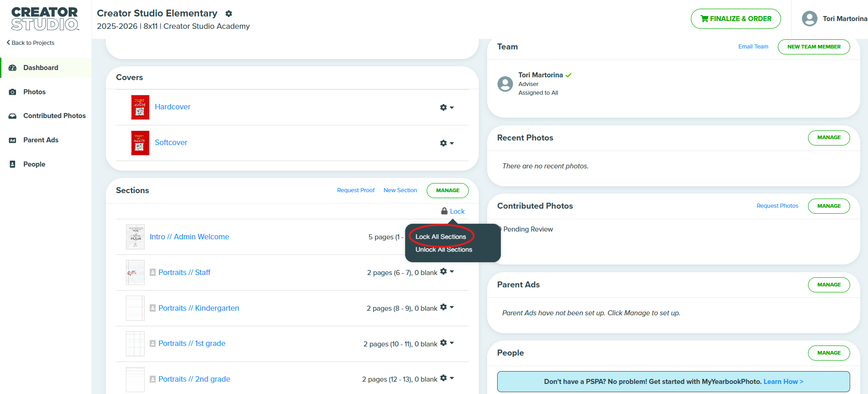Click New Section link
This screenshot has width=868, height=394.
click(x=400, y=190)
